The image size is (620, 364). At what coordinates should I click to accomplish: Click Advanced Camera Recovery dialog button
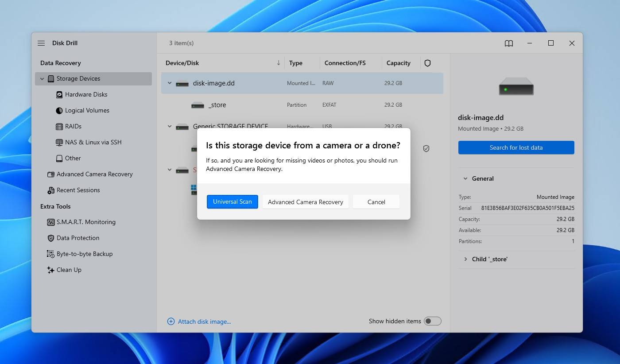(x=306, y=202)
